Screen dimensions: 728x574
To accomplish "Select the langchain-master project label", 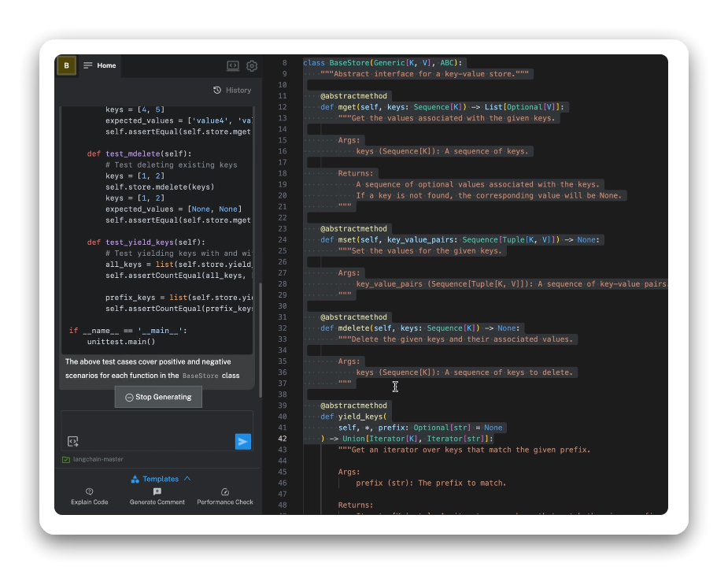I will (x=98, y=459).
